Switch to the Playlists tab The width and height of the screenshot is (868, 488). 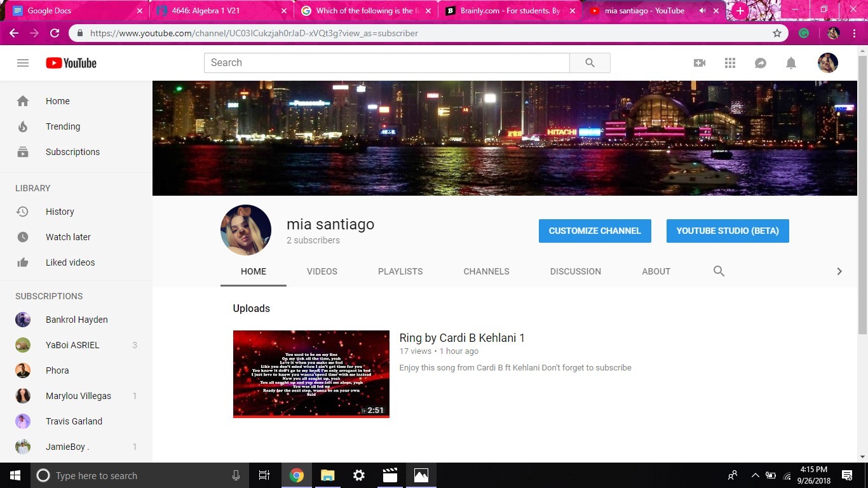400,271
